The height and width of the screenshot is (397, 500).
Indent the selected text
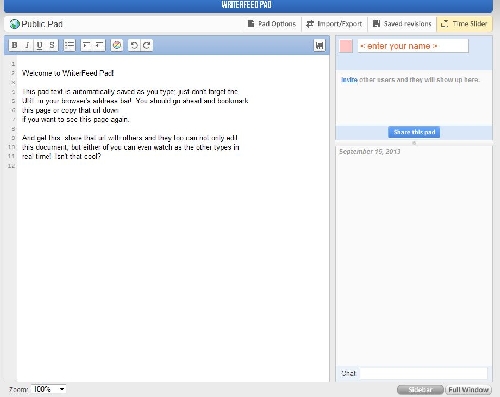pos(87,45)
